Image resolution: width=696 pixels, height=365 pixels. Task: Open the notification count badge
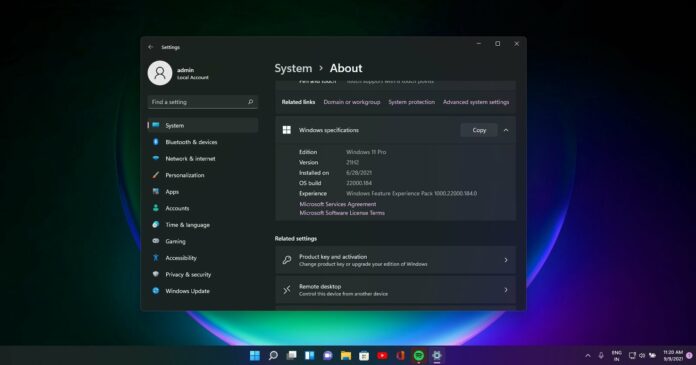pyautogui.click(x=689, y=355)
